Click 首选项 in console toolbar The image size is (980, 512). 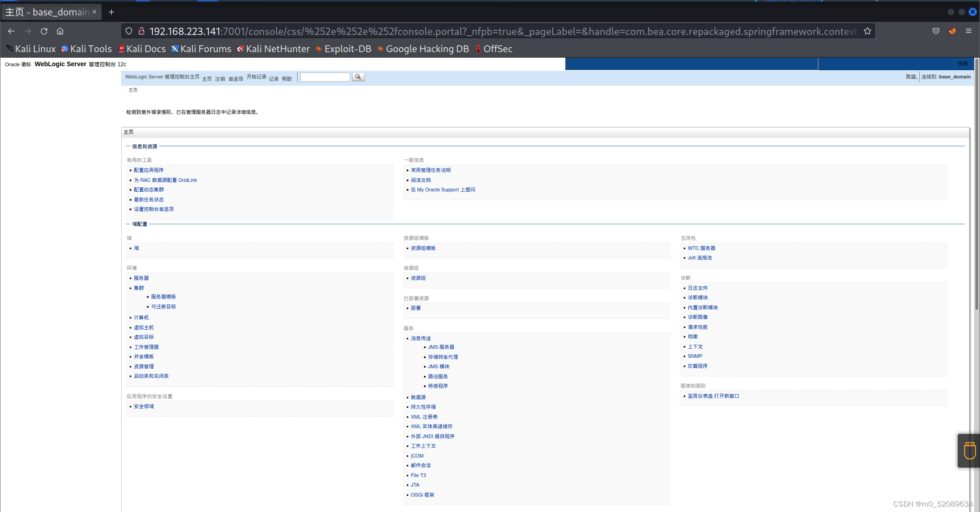(x=235, y=79)
